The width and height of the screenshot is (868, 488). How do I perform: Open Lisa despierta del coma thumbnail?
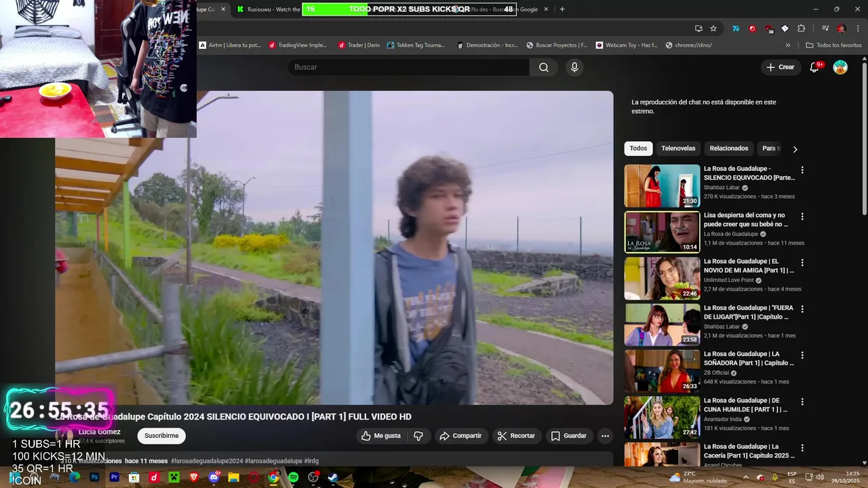tap(662, 232)
